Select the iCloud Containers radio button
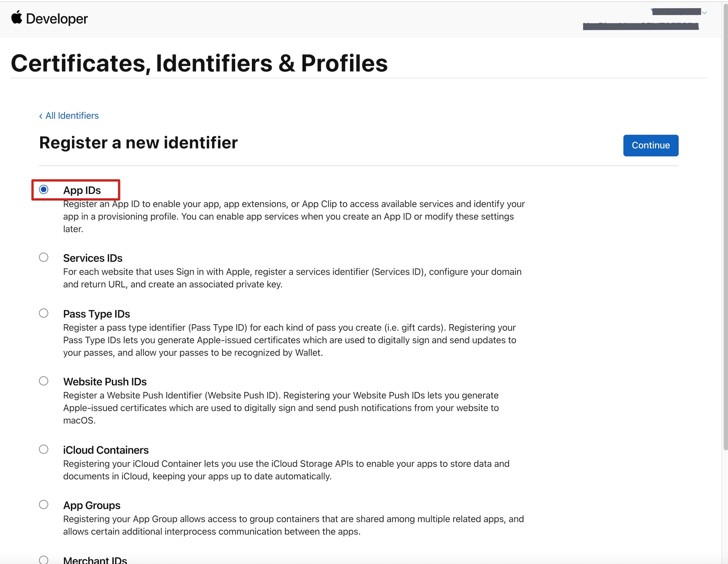Image resolution: width=728 pixels, height=564 pixels. pos(43,450)
